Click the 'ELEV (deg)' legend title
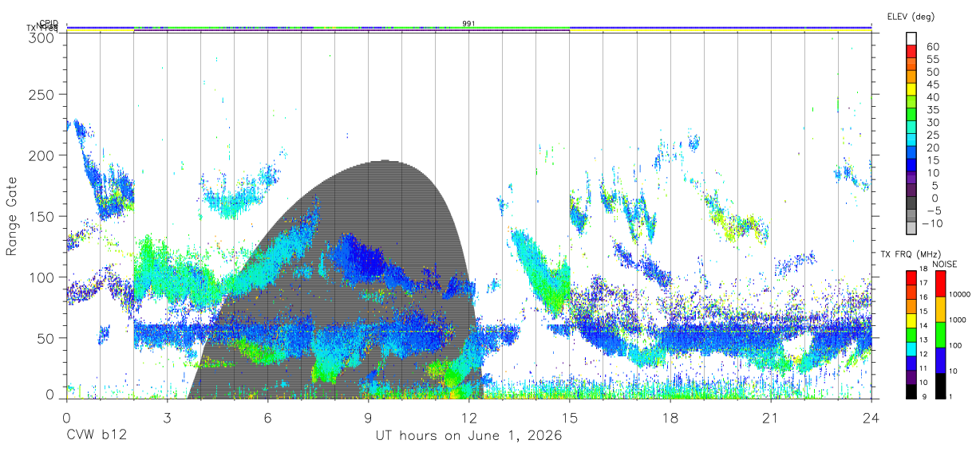This screenshot has width=980, height=452. pos(911,16)
